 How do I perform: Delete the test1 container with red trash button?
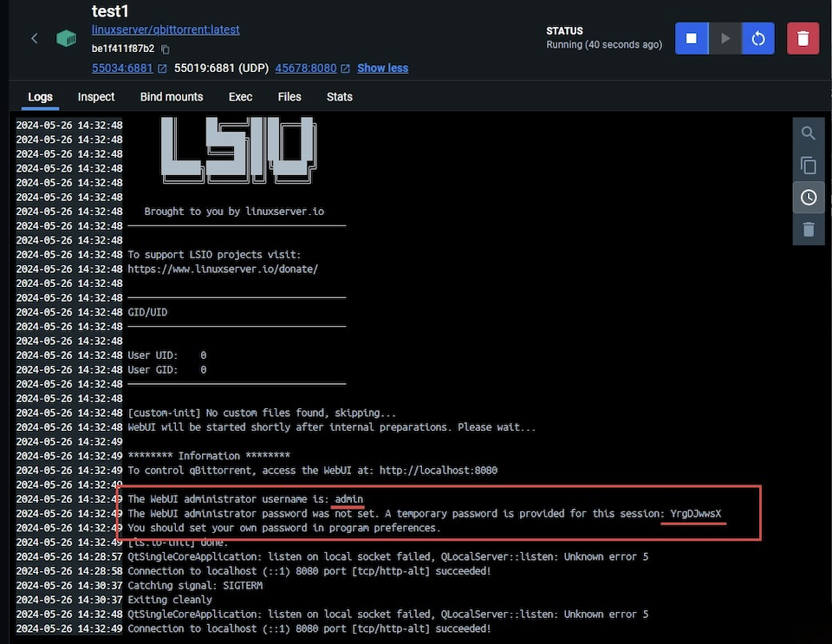pos(803,38)
